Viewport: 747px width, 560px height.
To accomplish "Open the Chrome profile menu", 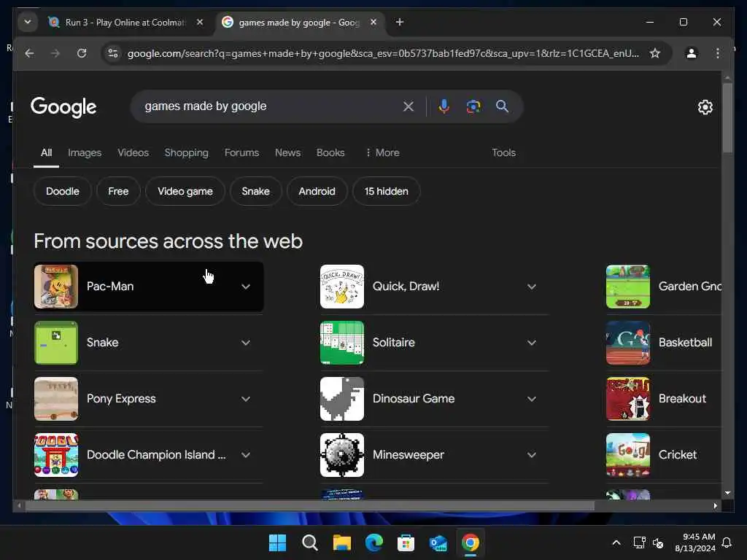I will [692, 53].
